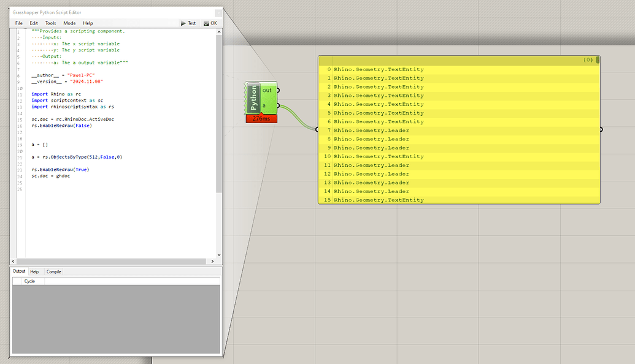Click the 276ms profiler tag

coord(261,118)
